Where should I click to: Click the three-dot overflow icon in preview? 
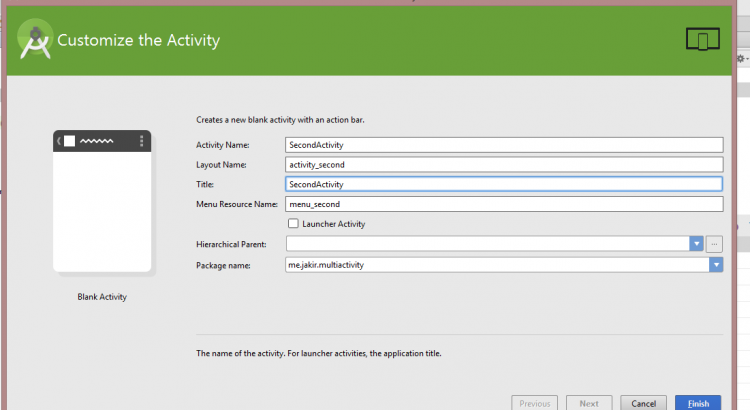point(142,141)
